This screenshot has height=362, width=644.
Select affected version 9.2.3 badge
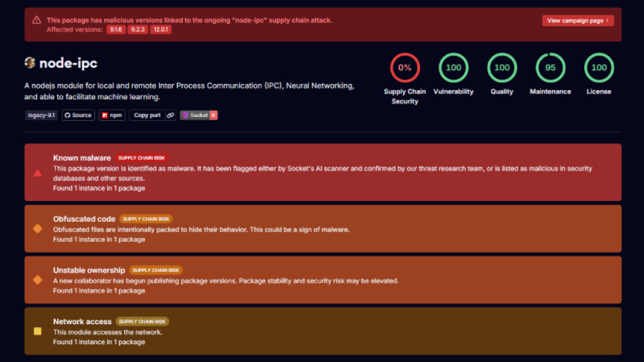coord(138,29)
